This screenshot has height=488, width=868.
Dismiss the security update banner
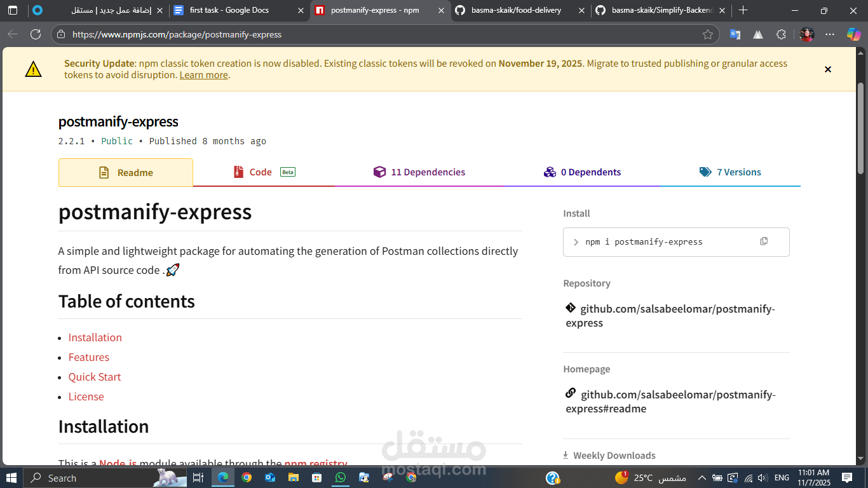click(828, 69)
